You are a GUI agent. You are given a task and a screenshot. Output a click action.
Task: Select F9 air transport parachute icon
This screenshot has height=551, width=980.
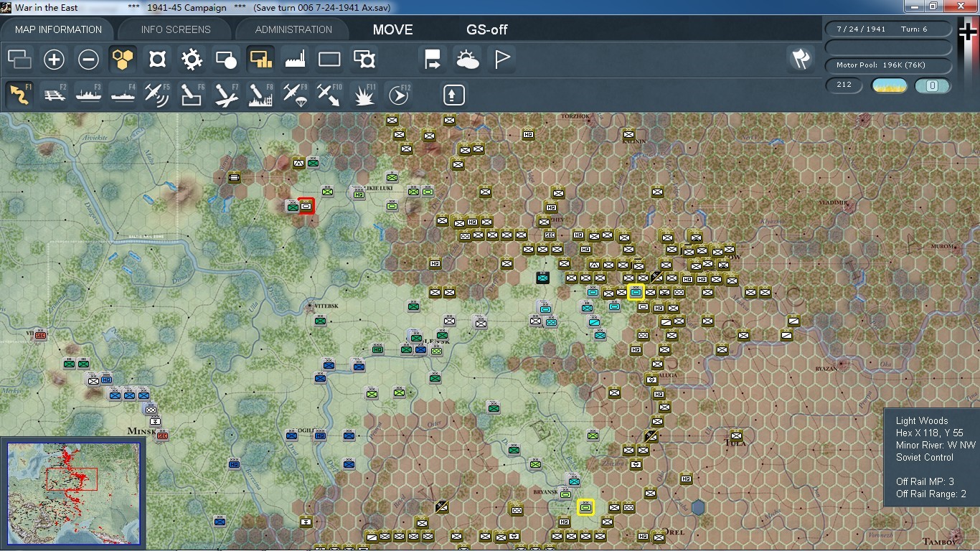295,94
